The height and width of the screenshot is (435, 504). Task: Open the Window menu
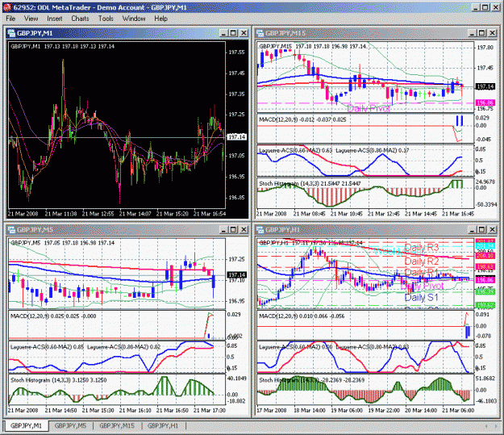[x=134, y=19]
